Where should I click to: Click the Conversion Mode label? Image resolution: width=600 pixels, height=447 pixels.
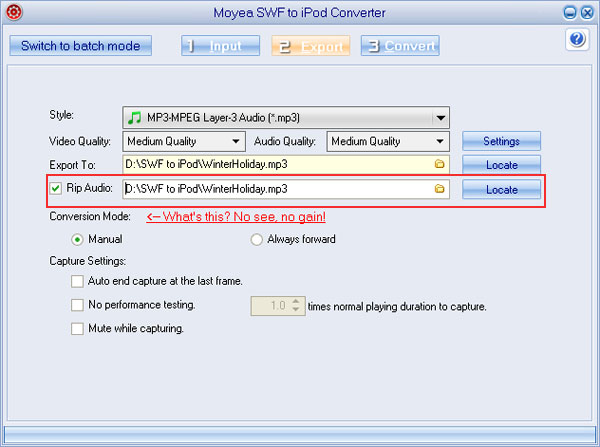(90, 217)
